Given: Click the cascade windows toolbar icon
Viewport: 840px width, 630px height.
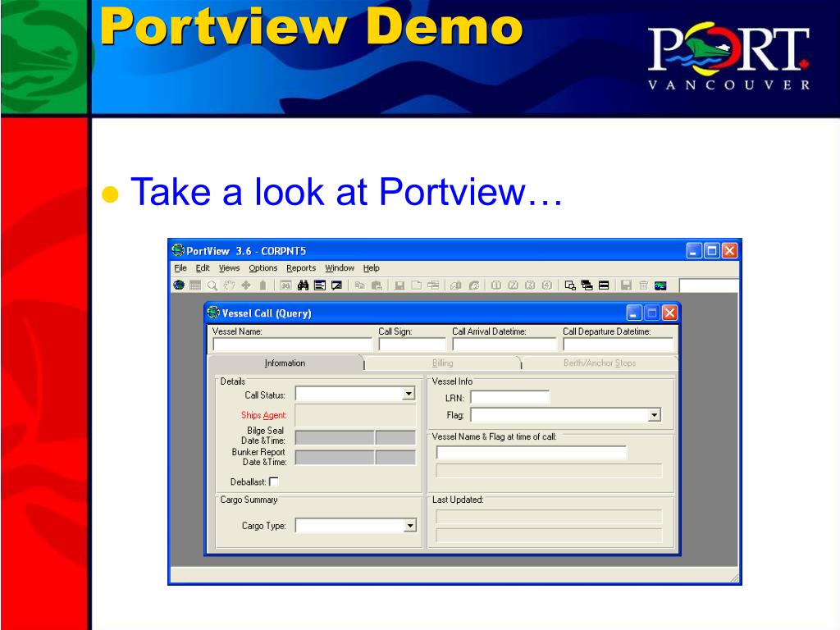Looking at the screenshot, I should point(587,285).
